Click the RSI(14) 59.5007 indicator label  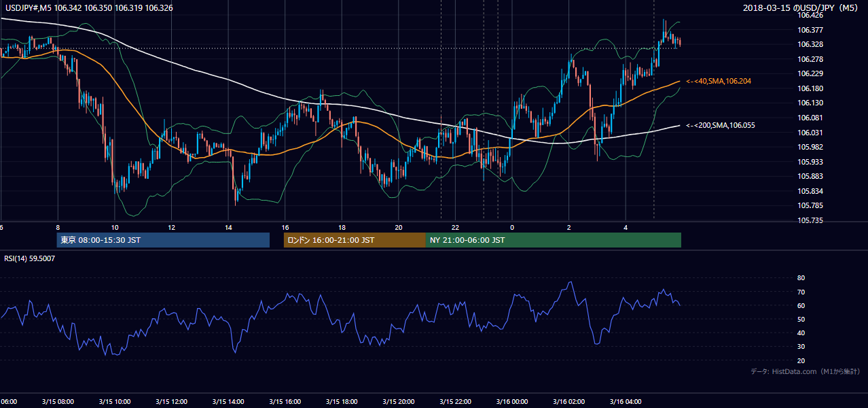pos(30,258)
